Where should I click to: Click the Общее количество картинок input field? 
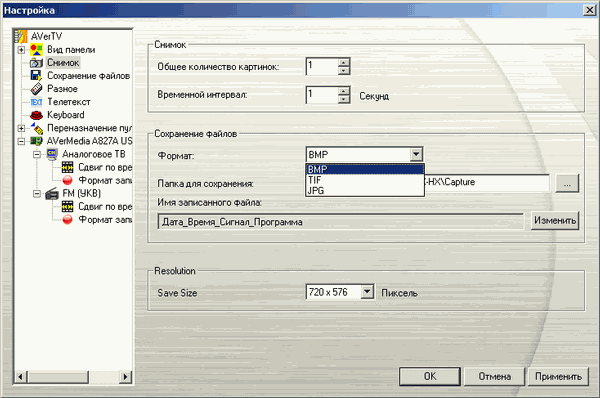click(x=322, y=66)
